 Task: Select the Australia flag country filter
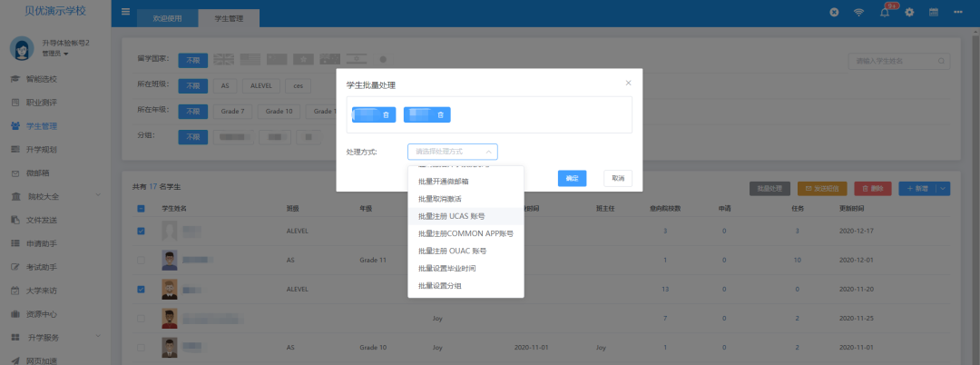point(330,59)
